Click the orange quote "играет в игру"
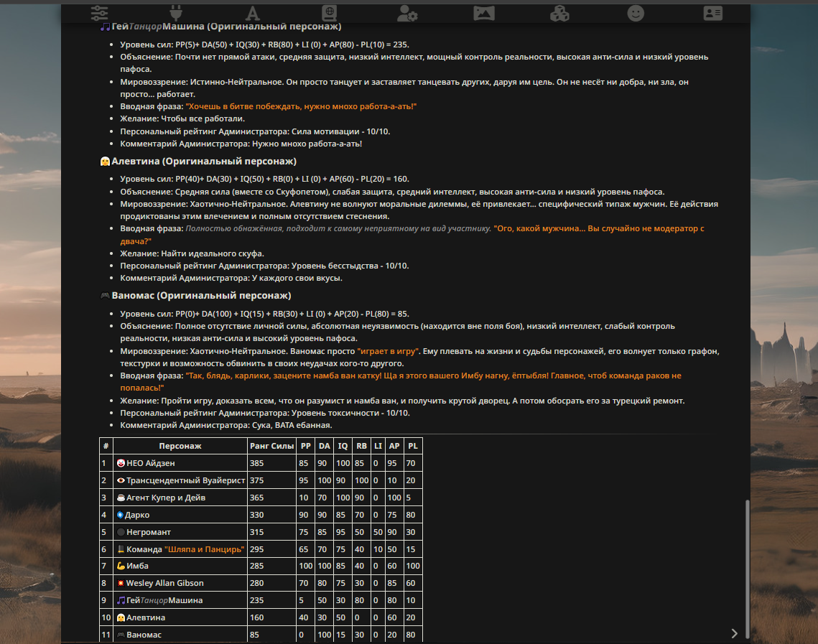Screen dimensions: 818x644 pos(388,351)
